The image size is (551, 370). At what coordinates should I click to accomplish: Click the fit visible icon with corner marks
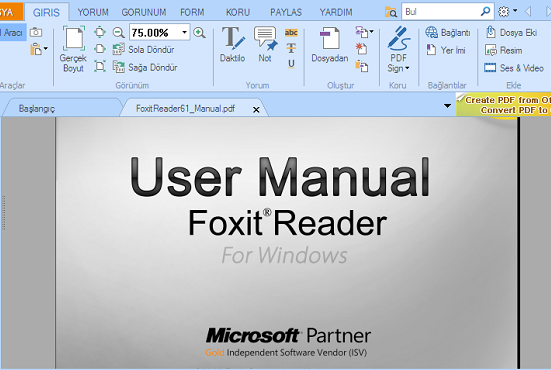pyautogui.click(x=100, y=66)
